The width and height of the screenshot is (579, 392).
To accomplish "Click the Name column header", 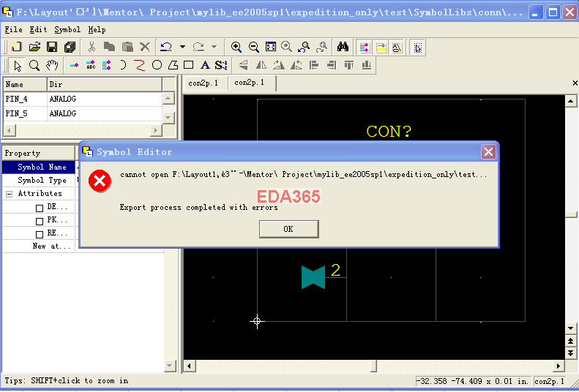I will tap(25, 84).
